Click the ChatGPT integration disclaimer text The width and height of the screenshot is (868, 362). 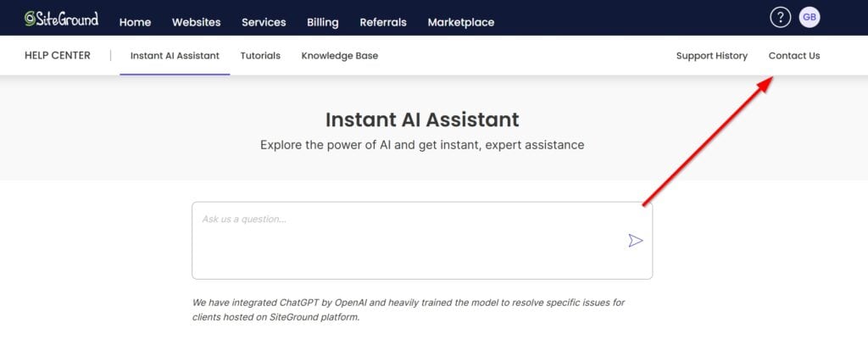[x=409, y=309]
